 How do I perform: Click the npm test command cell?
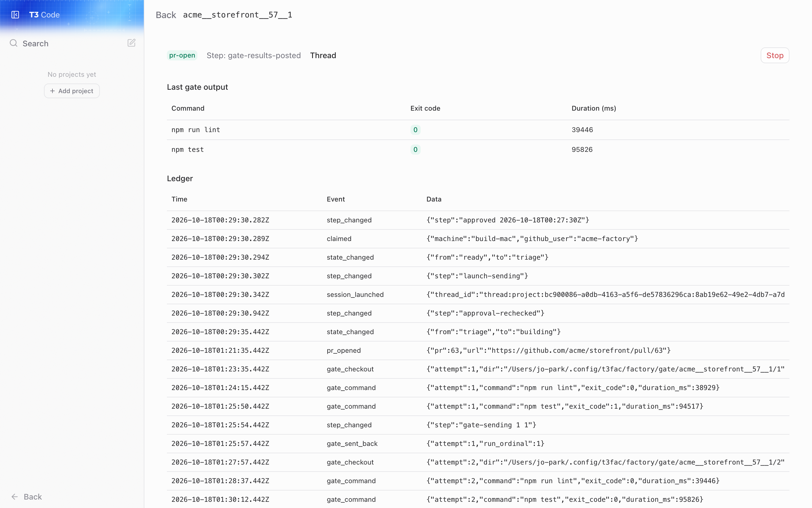point(187,150)
